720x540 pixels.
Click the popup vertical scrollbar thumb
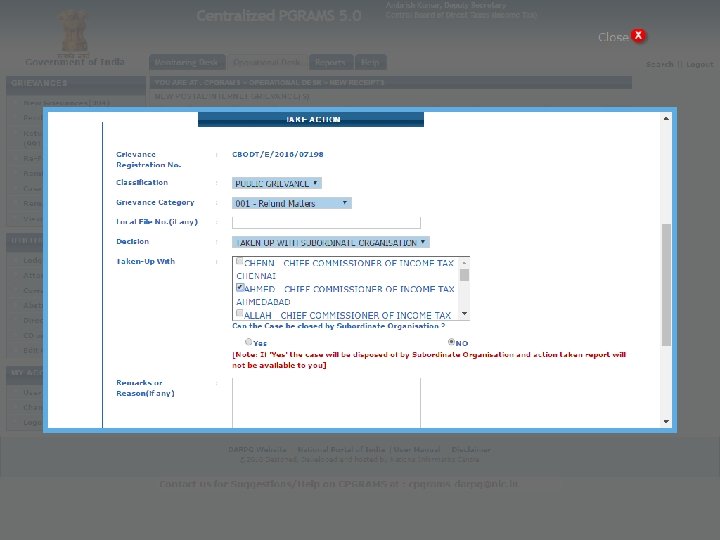tap(666, 285)
